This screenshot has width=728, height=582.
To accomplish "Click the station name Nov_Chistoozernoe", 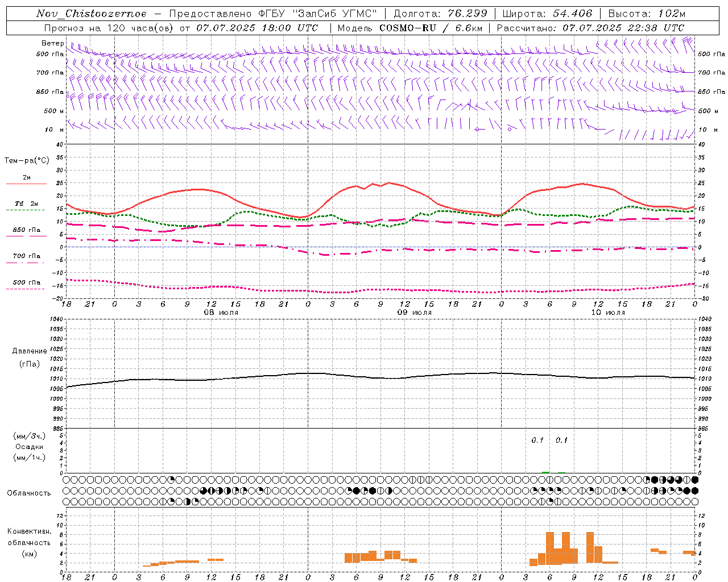I will tap(91, 14).
